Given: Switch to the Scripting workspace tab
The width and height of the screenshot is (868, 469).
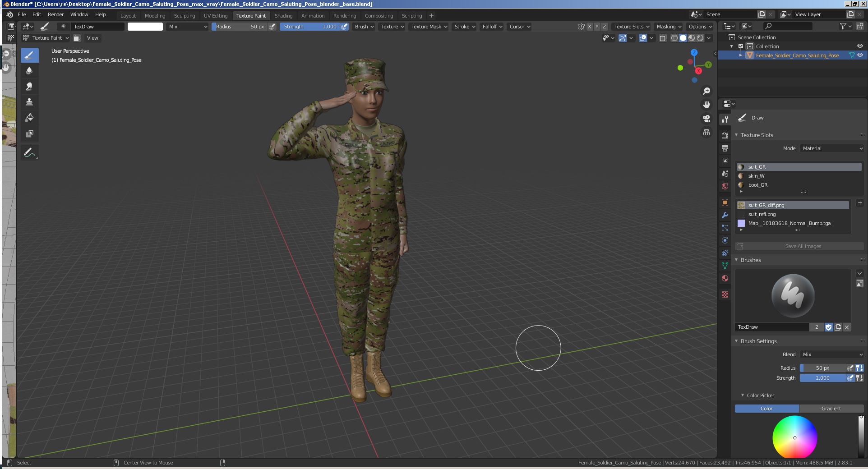Looking at the screenshot, I should coord(412,16).
